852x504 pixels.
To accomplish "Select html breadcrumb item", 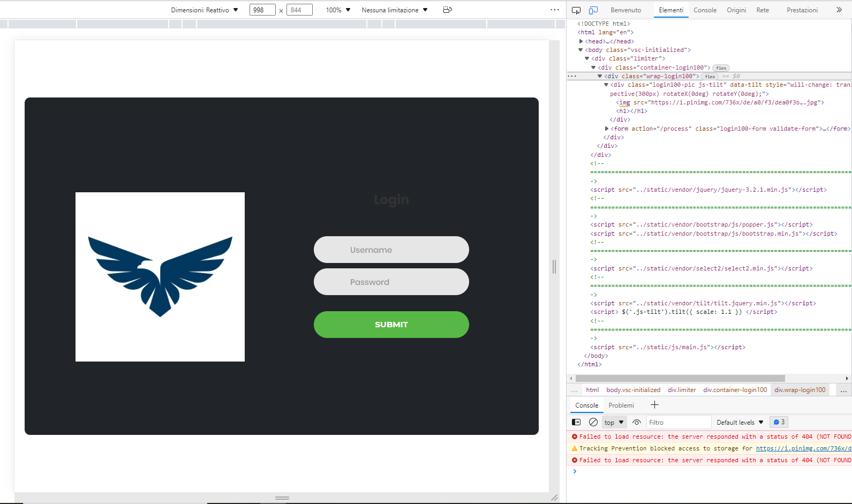I will [x=592, y=390].
